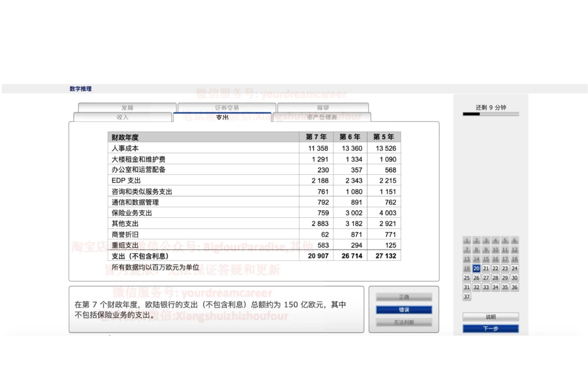The width and height of the screenshot is (588, 368).
Task: Jump to question 30
Action: [514, 277]
